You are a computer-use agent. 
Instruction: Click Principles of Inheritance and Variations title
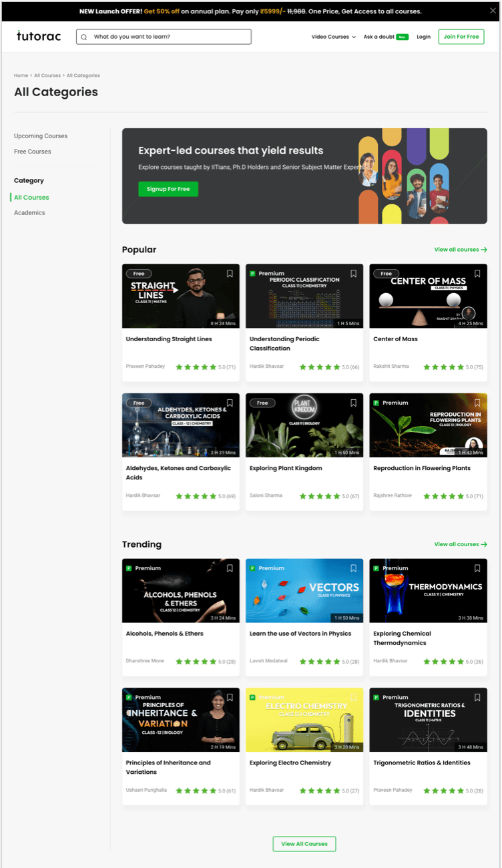pos(168,767)
